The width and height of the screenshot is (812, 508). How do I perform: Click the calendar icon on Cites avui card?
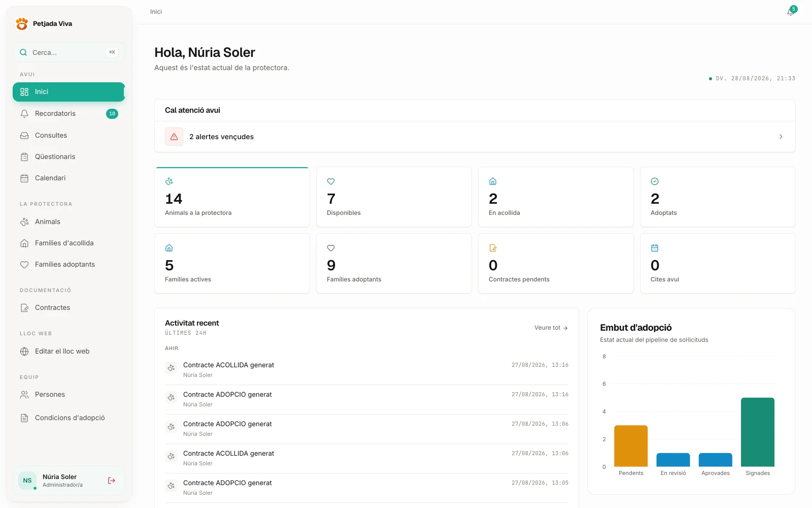pyautogui.click(x=655, y=248)
